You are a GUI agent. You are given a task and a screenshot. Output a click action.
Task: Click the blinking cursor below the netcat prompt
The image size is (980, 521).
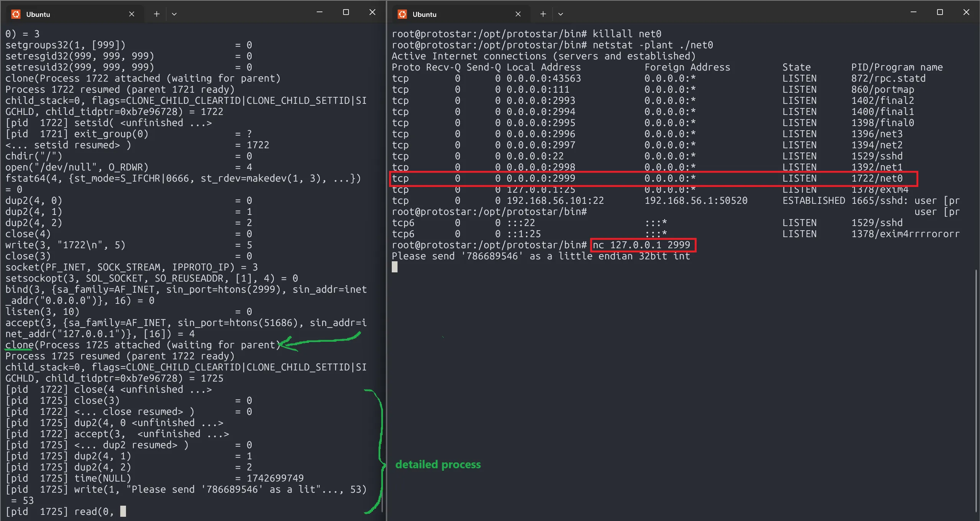[x=395, y=267]
